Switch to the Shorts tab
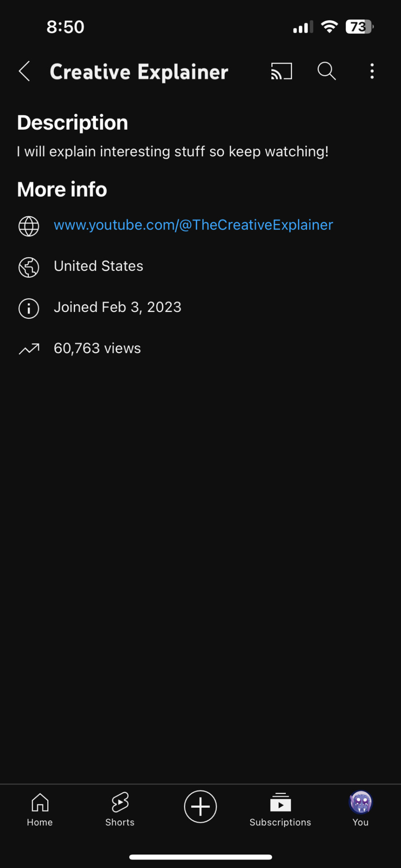Viewport: 401px width, 868px height. pyautogui.click(x=120, y=810)
